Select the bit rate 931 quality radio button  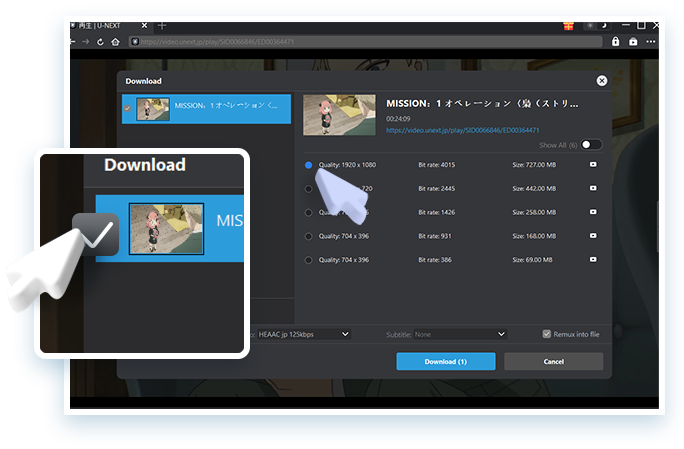(308, 236)
